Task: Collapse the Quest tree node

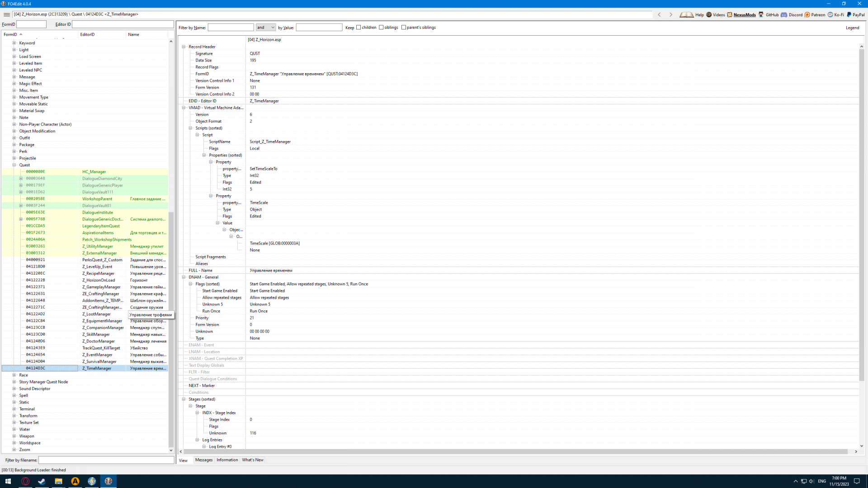Action: click(x=14, y=165)
